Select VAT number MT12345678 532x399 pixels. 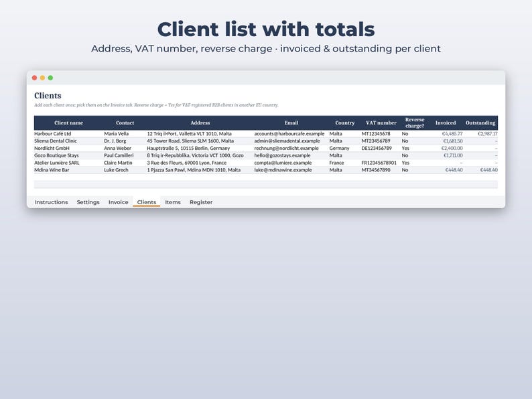click(376, 134)
